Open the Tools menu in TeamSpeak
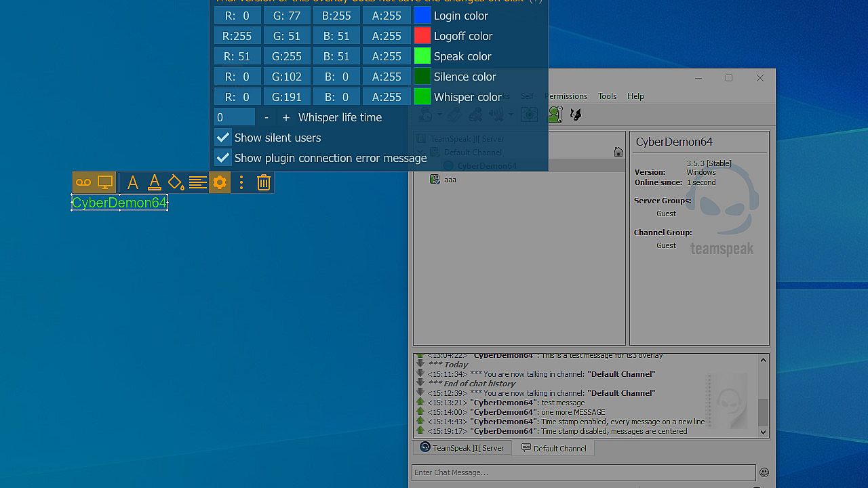The image size is (868, 488). pos(607,96)
